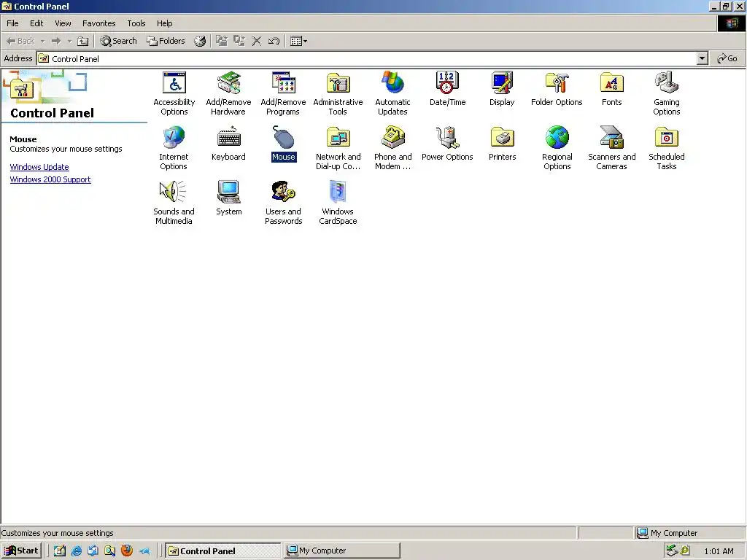Open Gaming Options applet

[667, 93]
